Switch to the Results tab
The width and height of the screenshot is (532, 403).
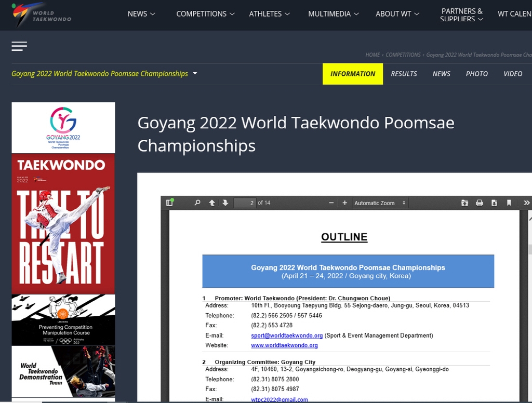tap(404, 74)
